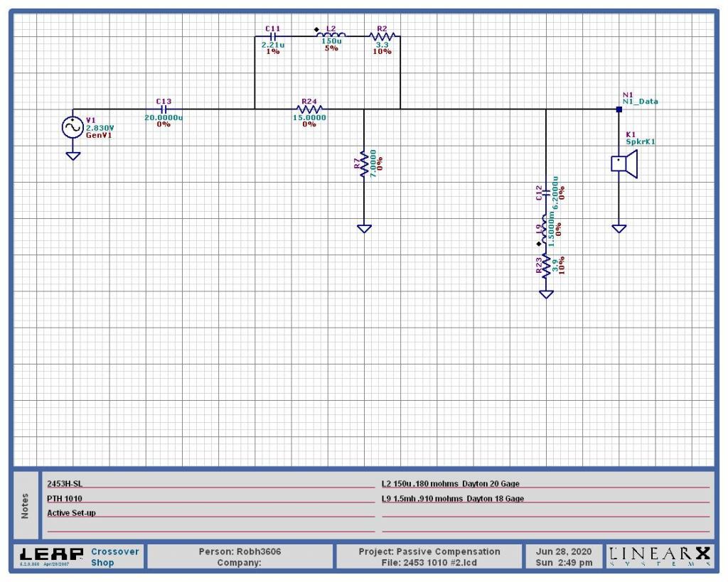Viewport: 728px width, 582px height.
Task: Click the R23 value 3.9
Action: pos(555,266)
